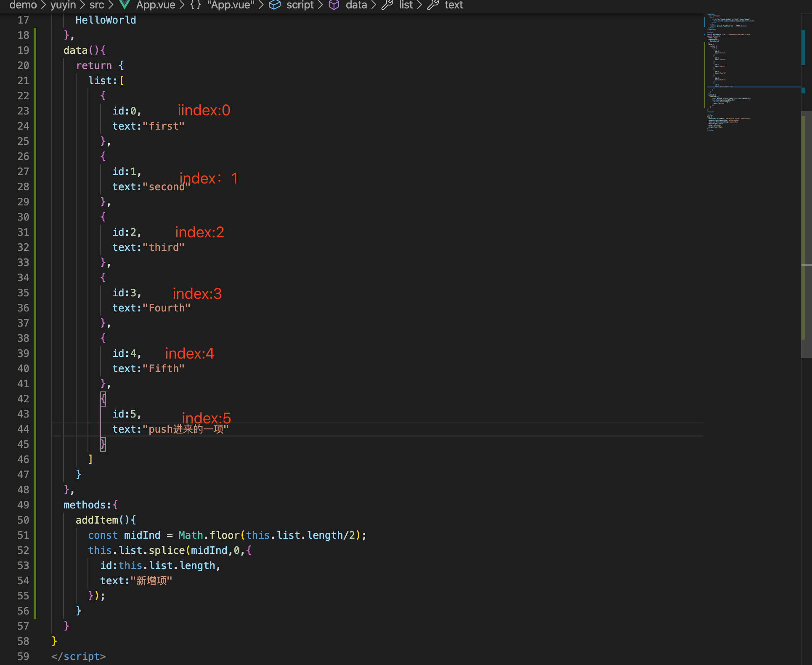Open the demo folder breadcrumb

[23, 5]
